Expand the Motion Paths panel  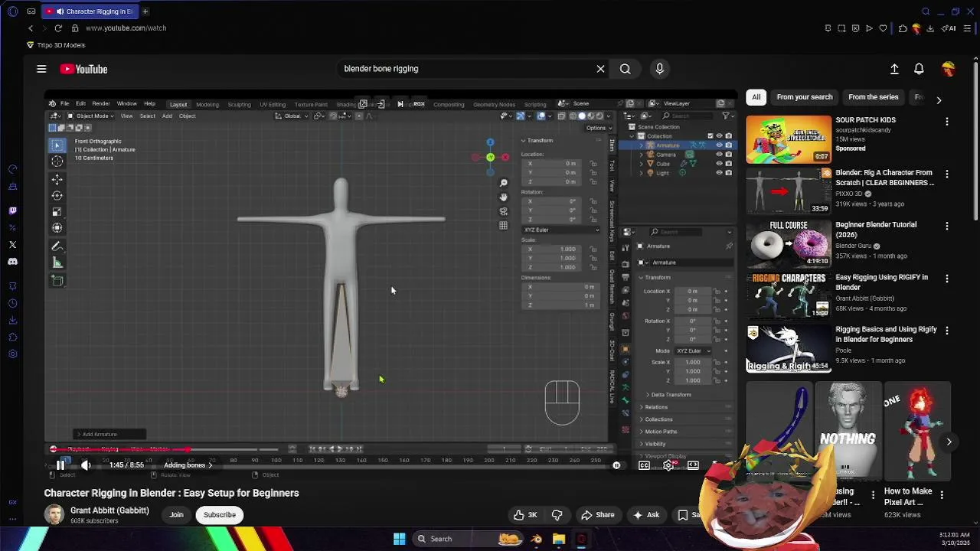(x=660, y=432)
